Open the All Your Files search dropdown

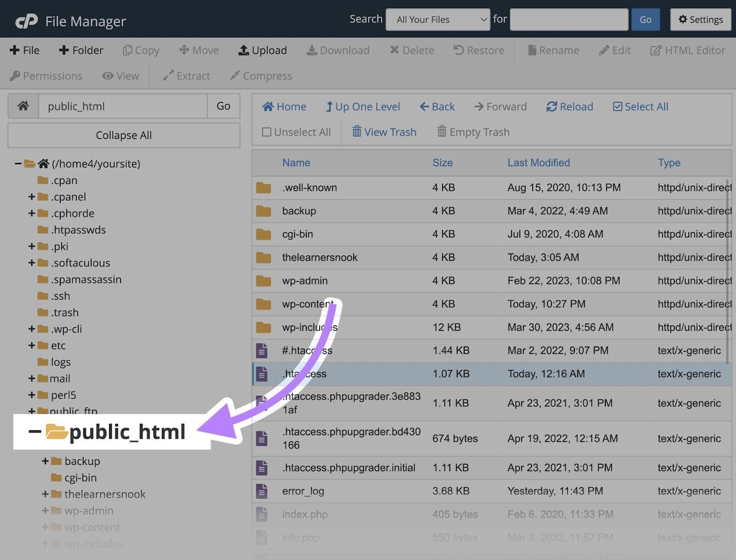coord(437,19)
